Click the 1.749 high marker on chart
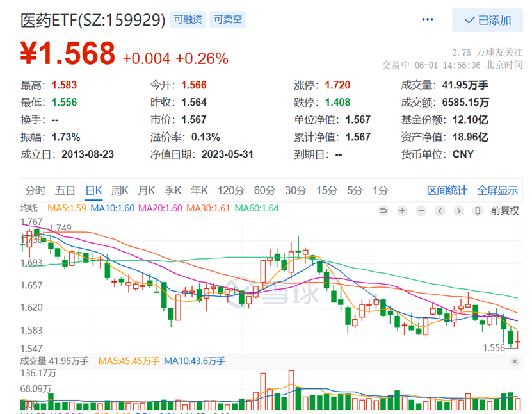532x414 pixels. coord(60,228)
